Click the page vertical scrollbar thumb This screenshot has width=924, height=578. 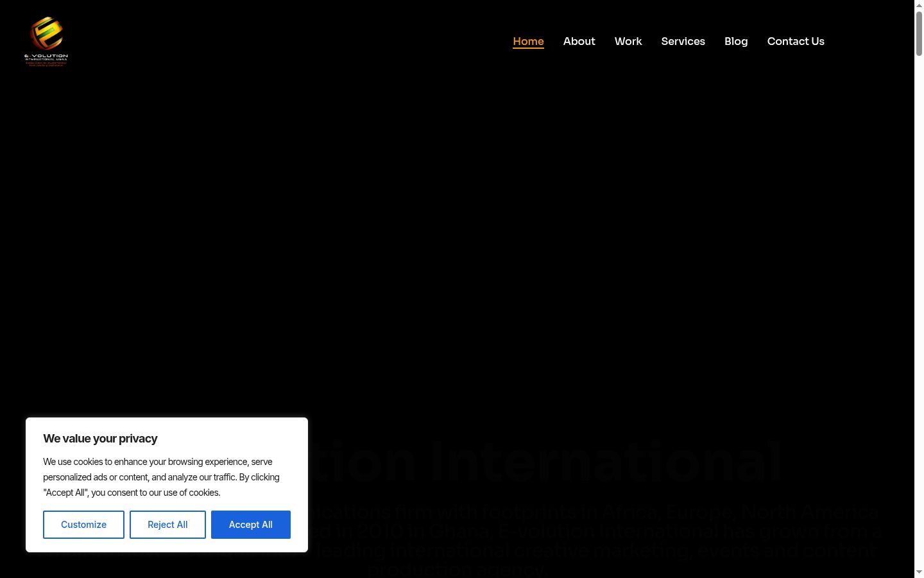click(x=919, y=33)
